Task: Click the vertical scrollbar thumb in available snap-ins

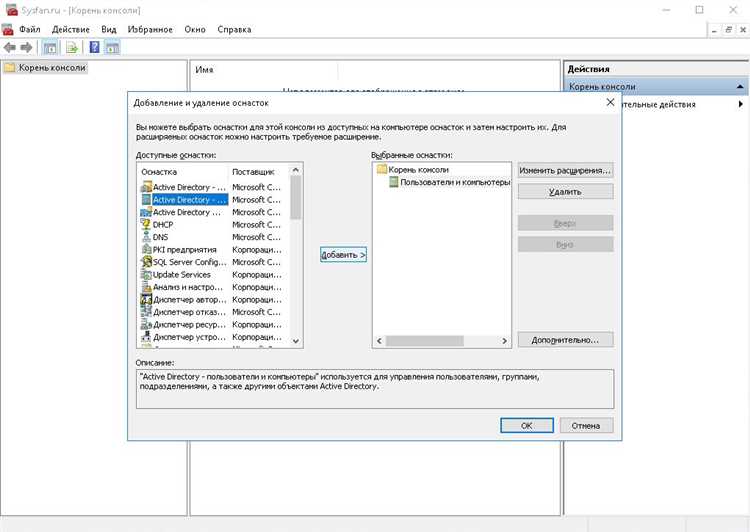Action: (x=296, y=197)
